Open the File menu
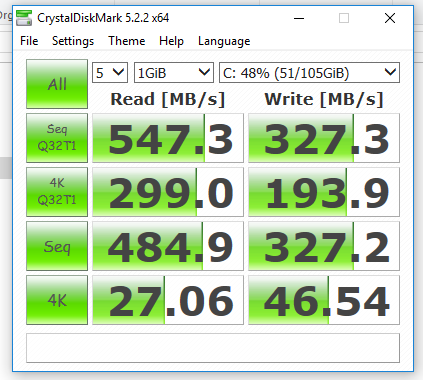 tap(29, 41)
